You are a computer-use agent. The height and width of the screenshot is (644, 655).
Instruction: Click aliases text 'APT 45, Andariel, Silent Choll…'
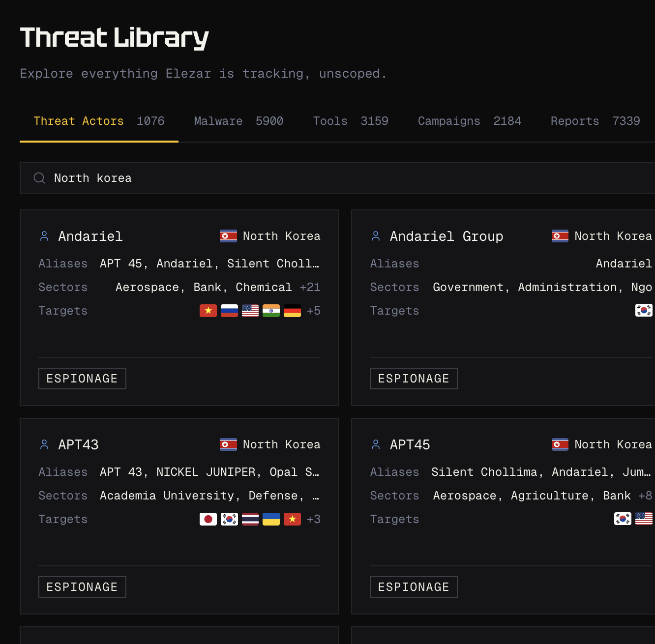[x=209, y=263]
